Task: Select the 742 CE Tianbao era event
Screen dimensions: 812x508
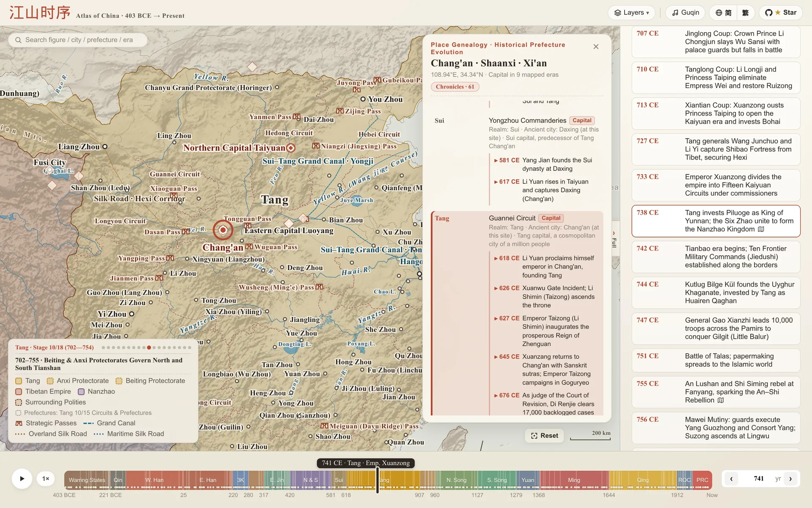Action: (x=716, y=257)
